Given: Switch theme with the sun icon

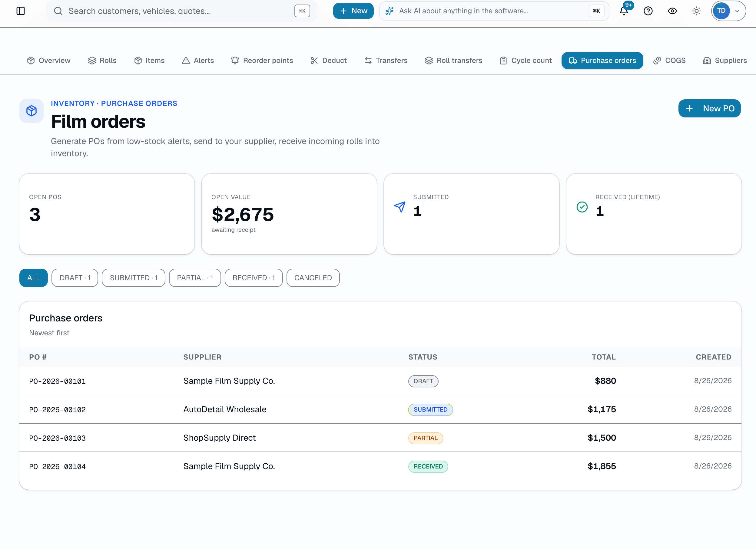Looking at the screenshot, I should (697, 11).
